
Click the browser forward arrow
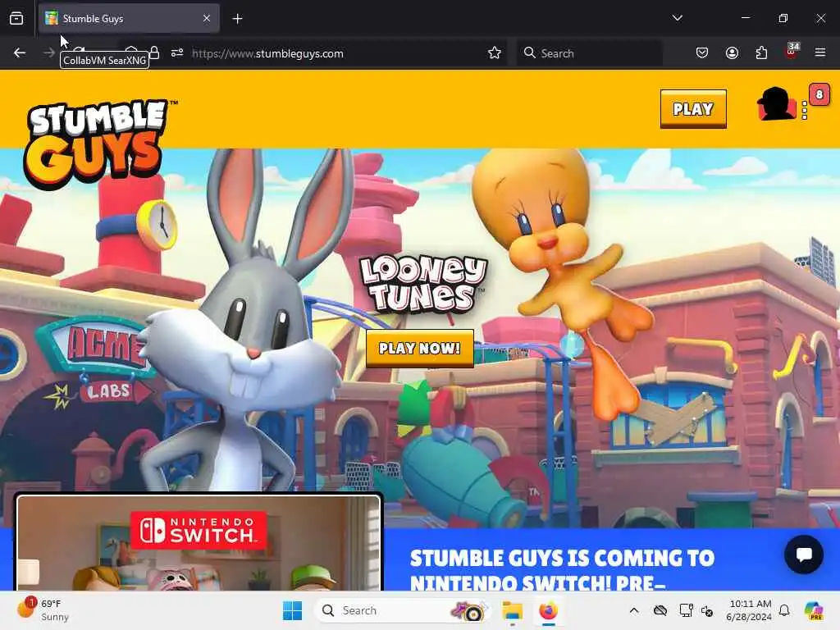pyautogui.click(x=49, y=52)
